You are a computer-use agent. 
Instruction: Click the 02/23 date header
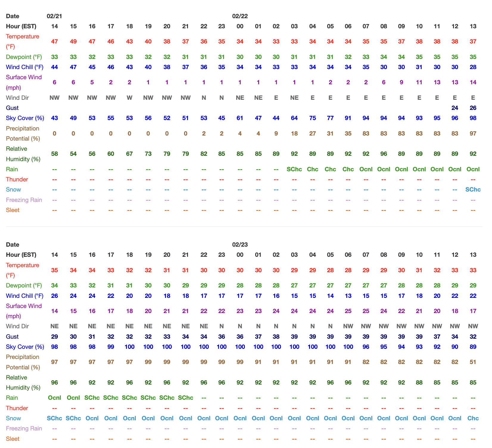click(x=240, y=245)
